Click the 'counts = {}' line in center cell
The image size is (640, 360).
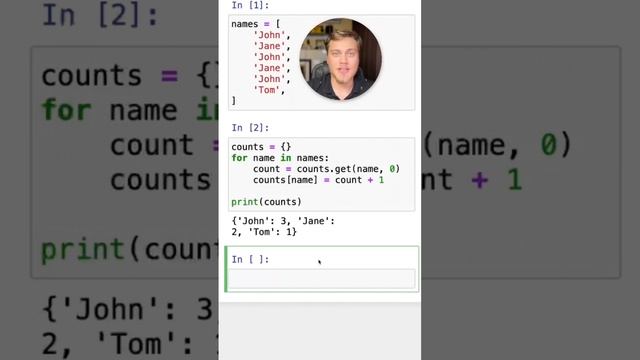point(261,147)
